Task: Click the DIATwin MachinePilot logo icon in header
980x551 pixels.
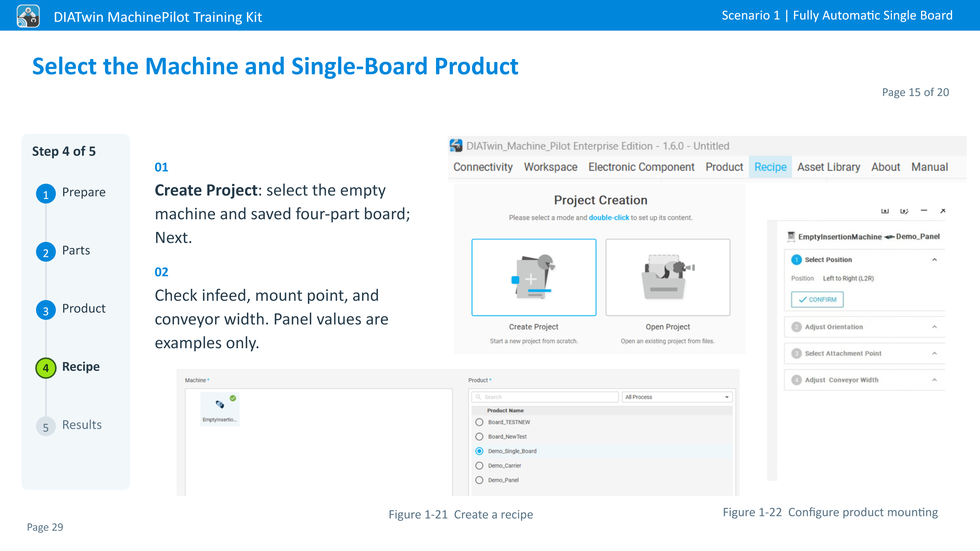Action: (x=28, y=16)
